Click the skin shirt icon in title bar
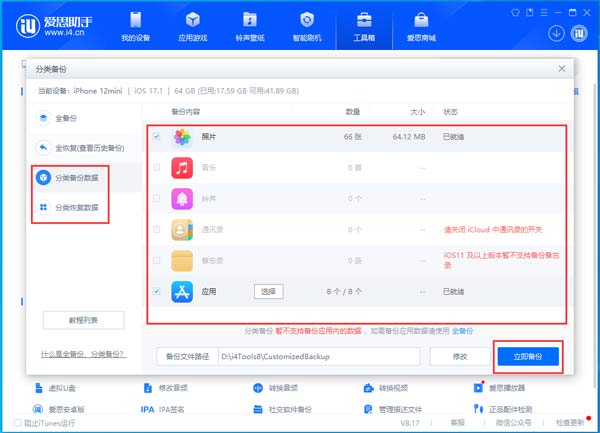600x433 pixels. tap(515, 13)
